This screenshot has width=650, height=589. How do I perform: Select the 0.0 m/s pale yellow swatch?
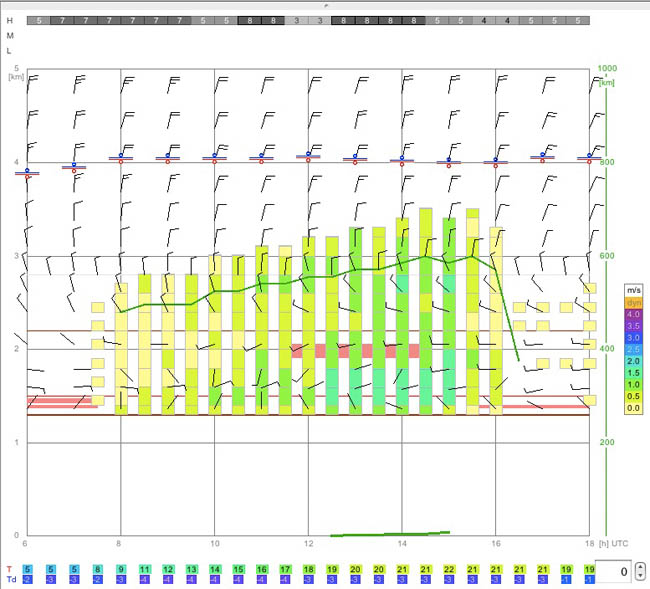click(633, 408)
